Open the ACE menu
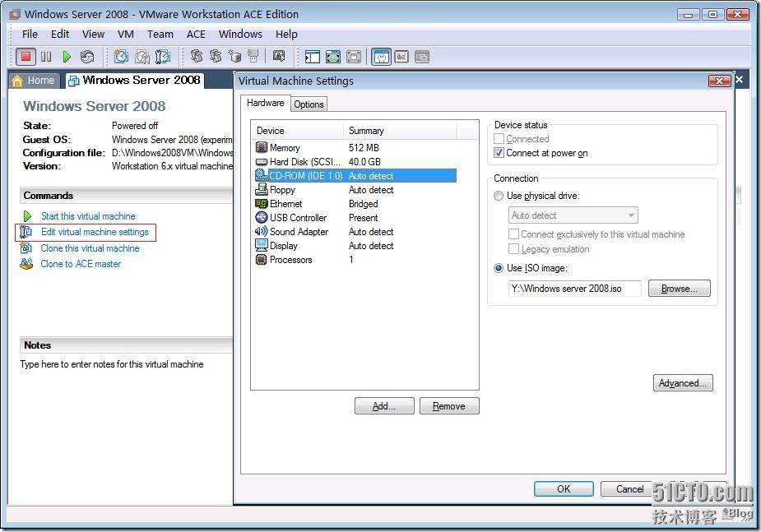761x532 pixels. 196,34
